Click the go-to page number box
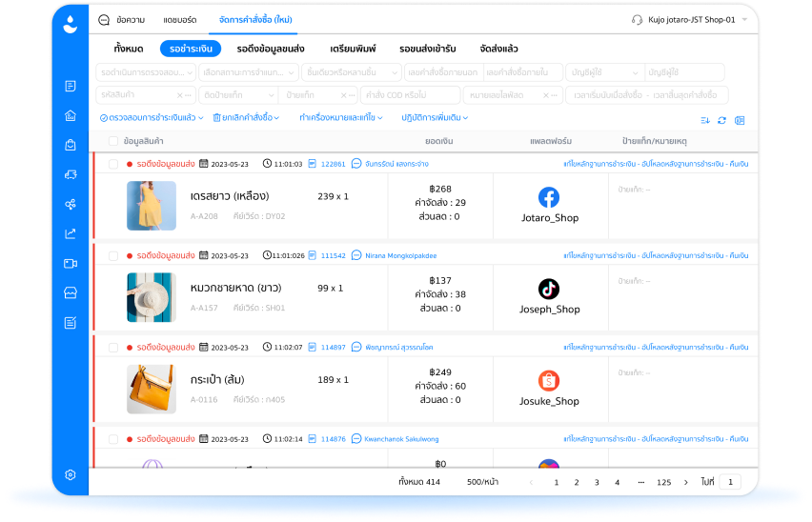The image size is (812, 522). (731, 482)
